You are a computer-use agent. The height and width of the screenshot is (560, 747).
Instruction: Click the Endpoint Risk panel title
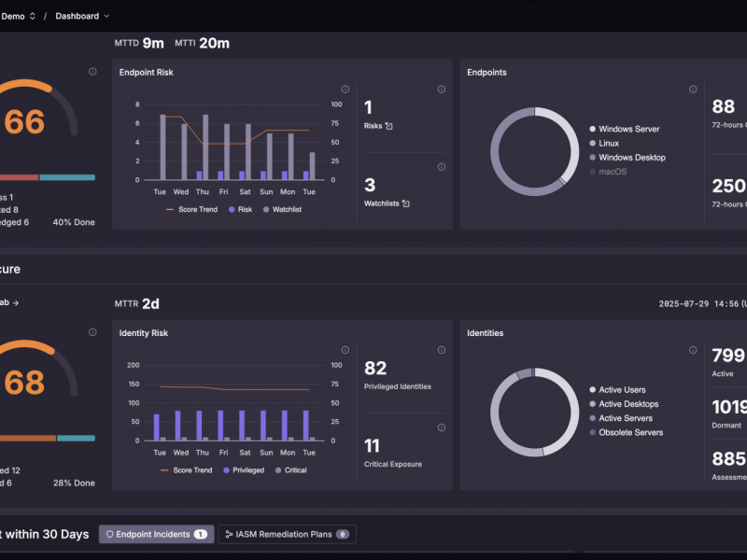tap(147, 73)
